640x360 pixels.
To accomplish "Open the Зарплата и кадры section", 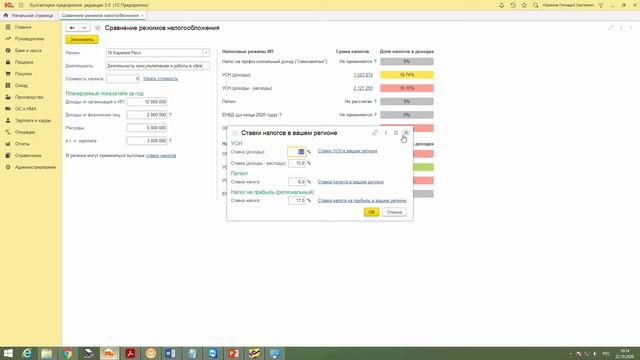I will click(x=33, y=120).
